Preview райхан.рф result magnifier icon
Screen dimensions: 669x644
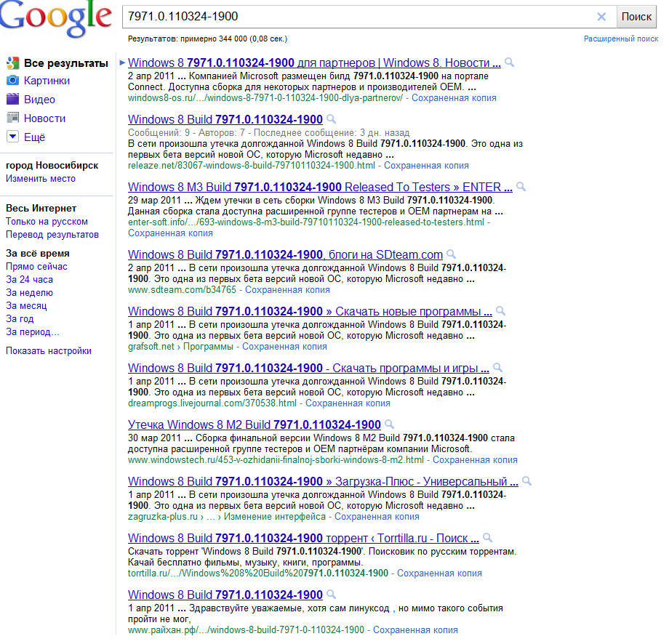point(331,595)
